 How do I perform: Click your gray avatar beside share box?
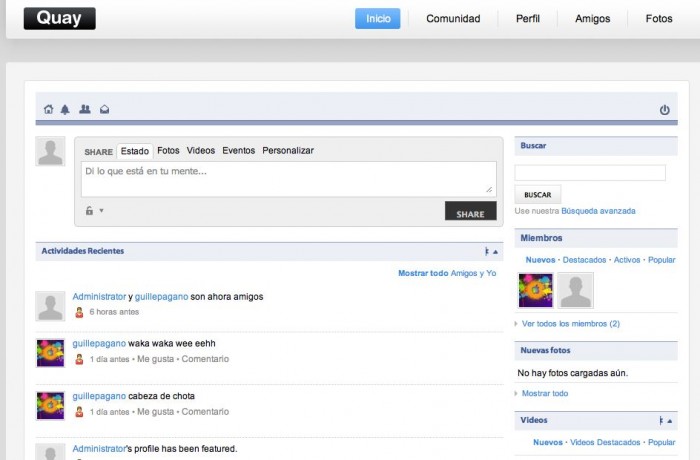point(50,151)
